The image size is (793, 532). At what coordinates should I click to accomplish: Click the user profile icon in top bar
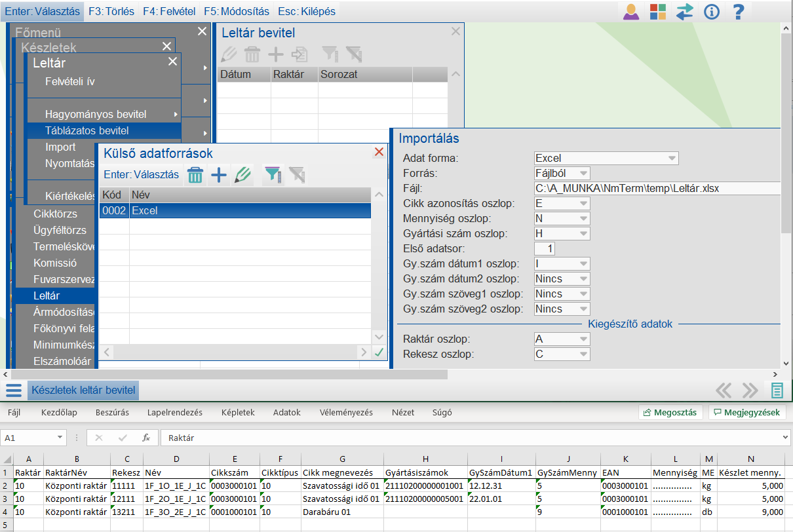coord(631,12)
